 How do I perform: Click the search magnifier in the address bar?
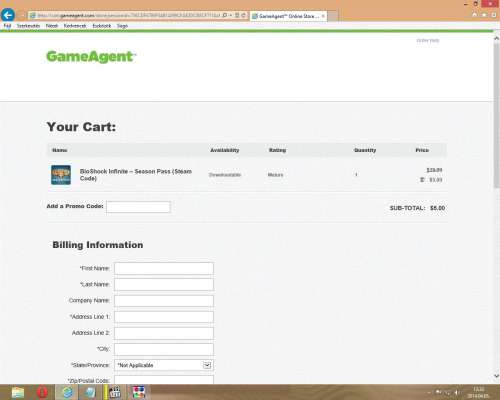[225, 15]
